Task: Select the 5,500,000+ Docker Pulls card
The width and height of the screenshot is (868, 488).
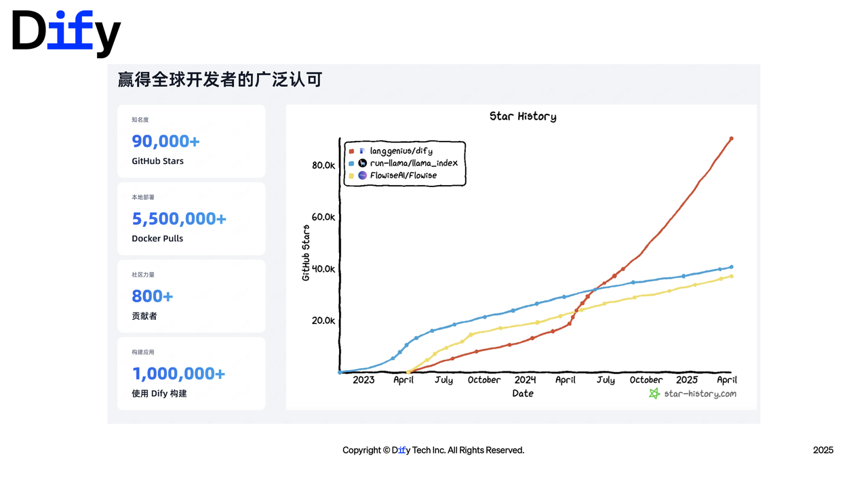Action: click(x=191, y=218)
